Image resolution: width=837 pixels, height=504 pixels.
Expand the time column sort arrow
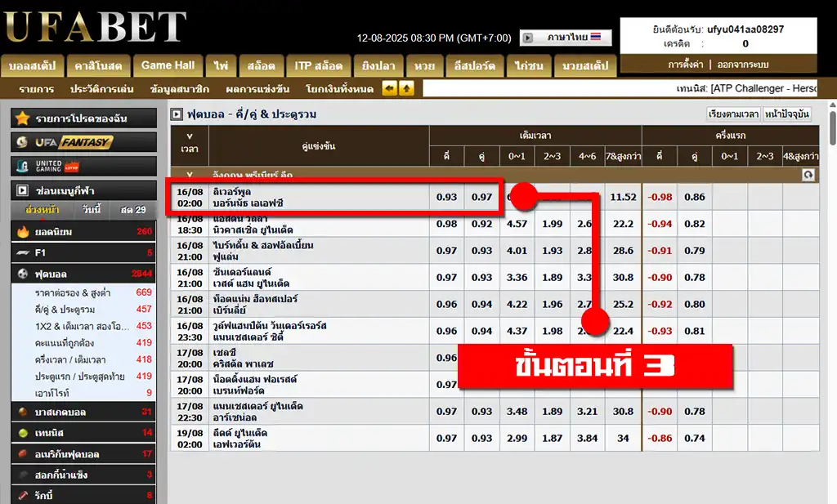pyautogui.click(x=190, y=136)
